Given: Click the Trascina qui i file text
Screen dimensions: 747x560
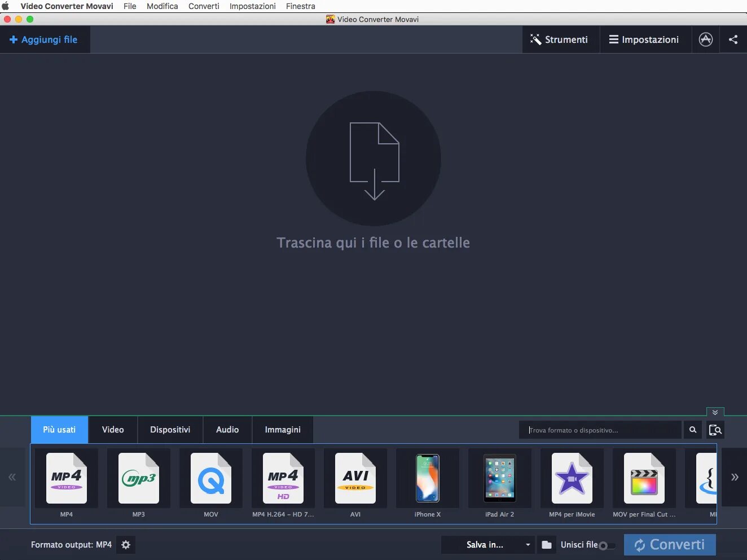Looking at the screenshot, I should (373, 242).
